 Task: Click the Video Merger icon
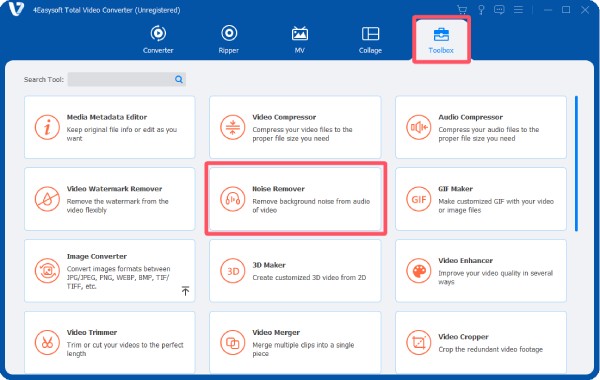click(233, 342)
